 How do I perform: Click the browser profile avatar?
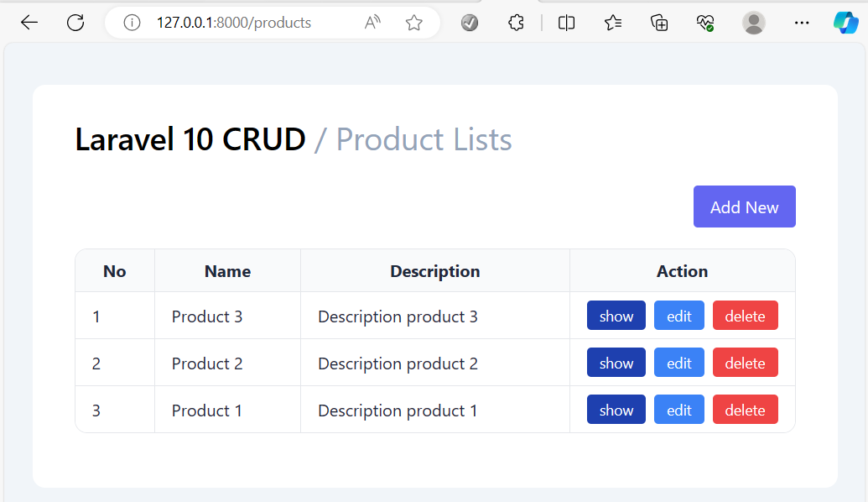pyautogui.click(x=754, y=23)
